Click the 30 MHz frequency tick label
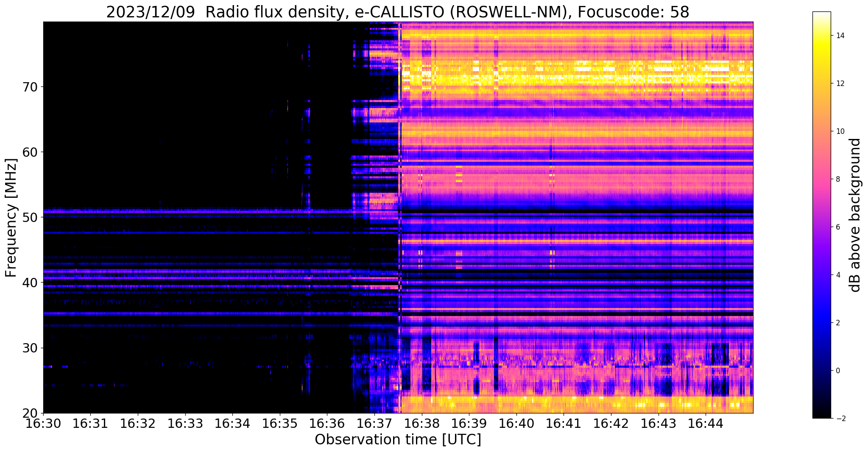The width and height of the screenshot is (868, 452). (x=30, y=348)
